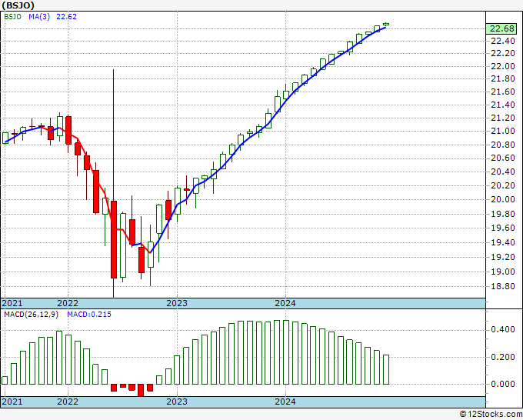The width and height of the screenshot is (523, 420).
Task: Click the MACD(26,12,9) indicator label
Action: (x=31, y=315)
